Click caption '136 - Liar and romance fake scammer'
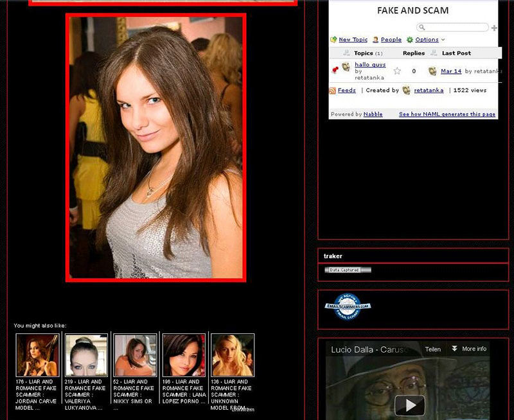Viewport: 514px width, 420px height. (231, 395)
